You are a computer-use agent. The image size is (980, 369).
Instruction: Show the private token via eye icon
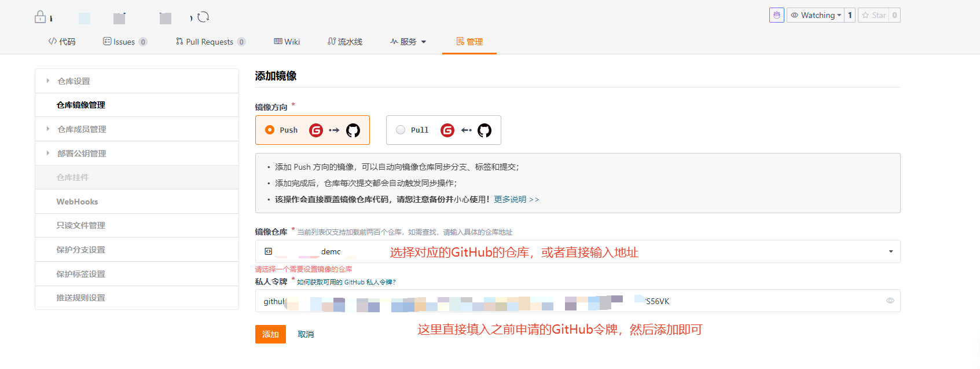pos(890,301)
